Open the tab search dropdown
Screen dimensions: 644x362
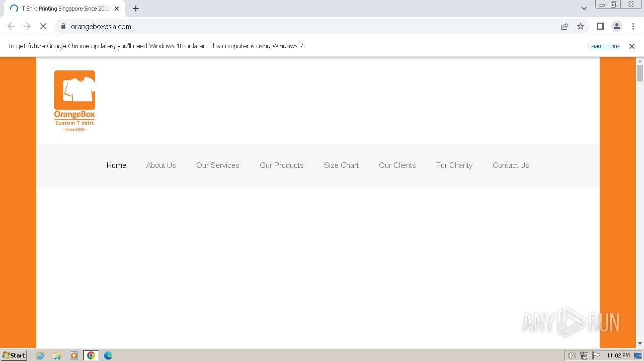(584, 9)
